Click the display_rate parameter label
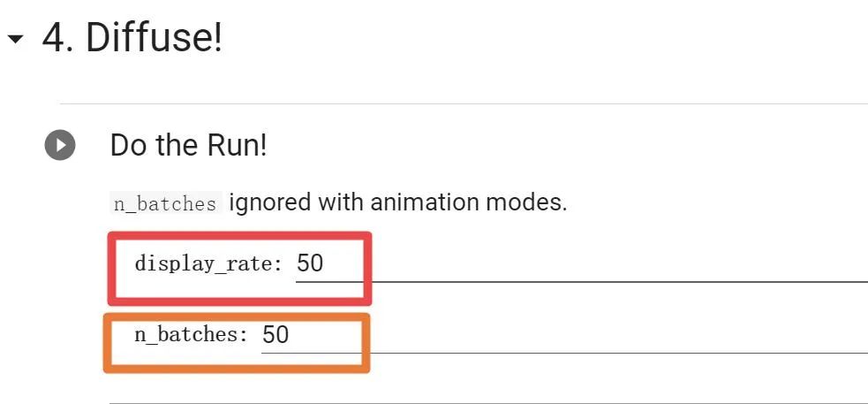The image size is (868, 404). coord(208,263)
